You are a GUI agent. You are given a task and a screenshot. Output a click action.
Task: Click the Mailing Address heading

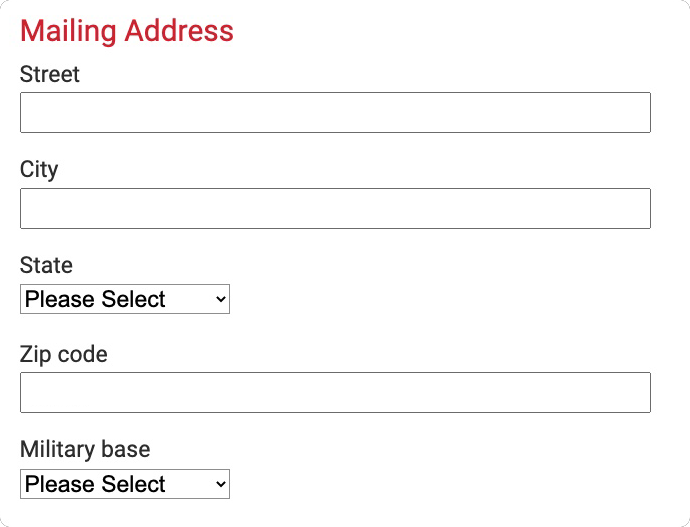[127, 31]
